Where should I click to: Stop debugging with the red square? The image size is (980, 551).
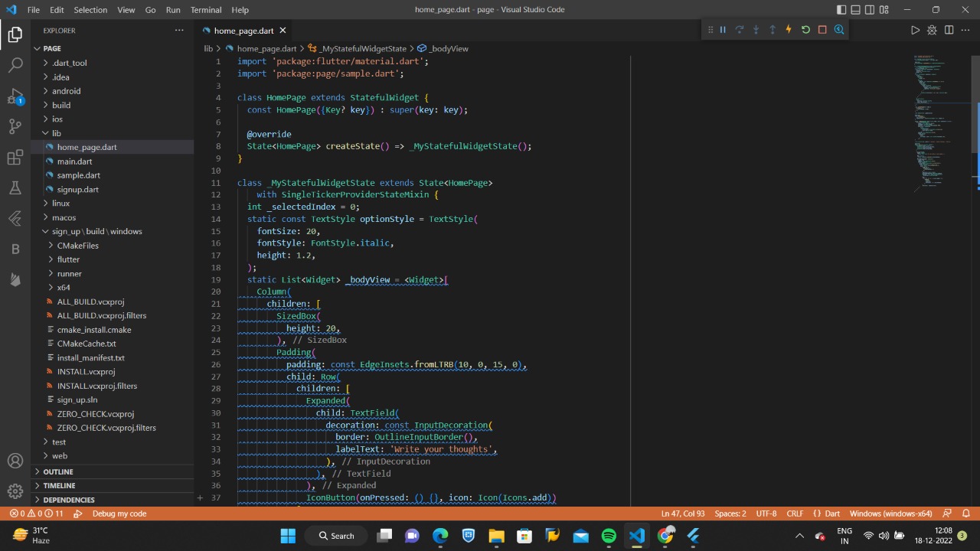(822, 30)
